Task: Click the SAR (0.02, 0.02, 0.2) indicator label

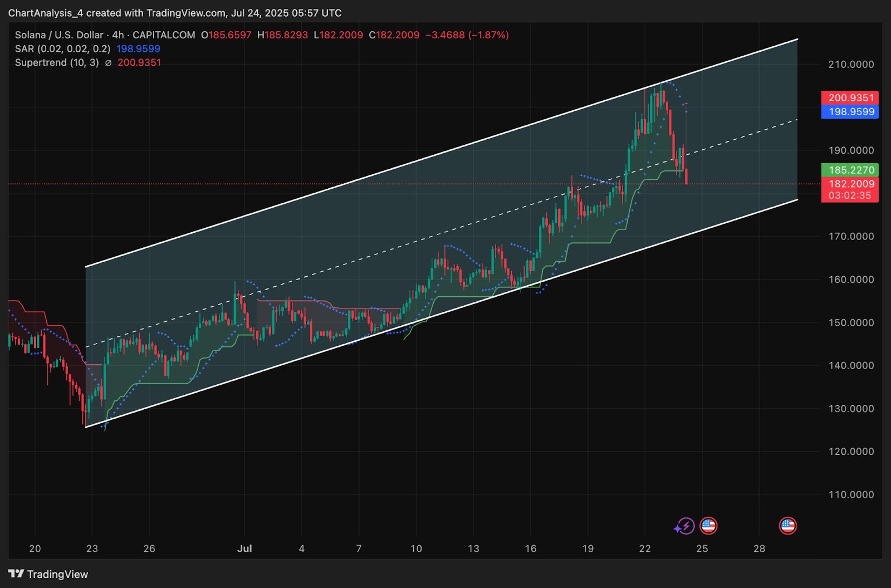Action: tap(62, 49)
